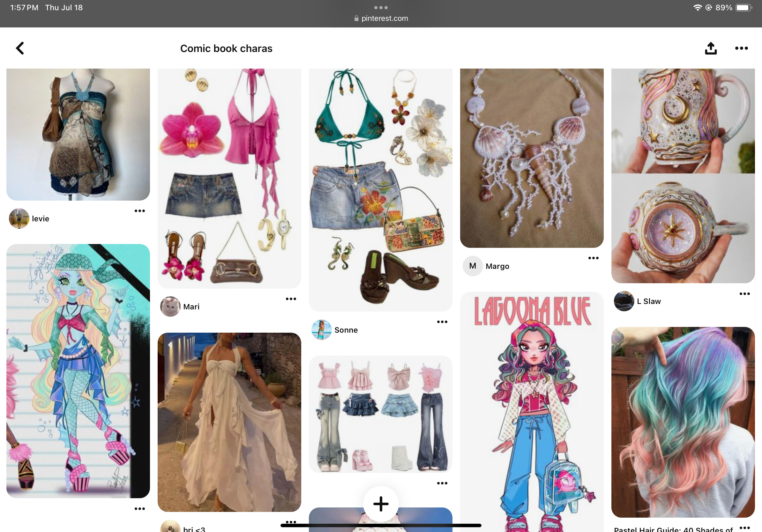Viewport: 762px width, 532px height.
Task: Open the seashell beaded necklace pin
Action: coord(532,158)
